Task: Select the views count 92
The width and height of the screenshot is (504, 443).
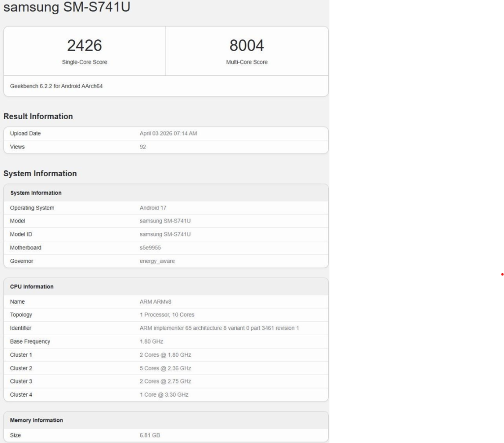Action: click(143, 147)
